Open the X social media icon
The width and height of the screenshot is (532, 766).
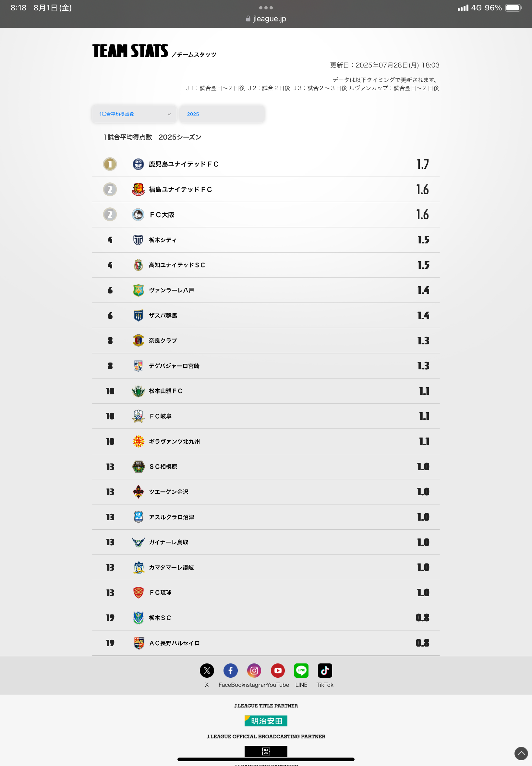coord(207,670)
